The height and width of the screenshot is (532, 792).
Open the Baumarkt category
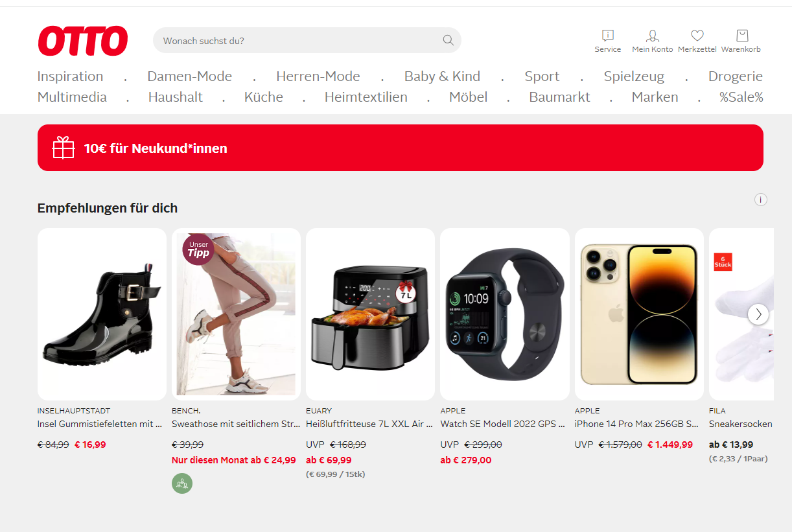559,97
